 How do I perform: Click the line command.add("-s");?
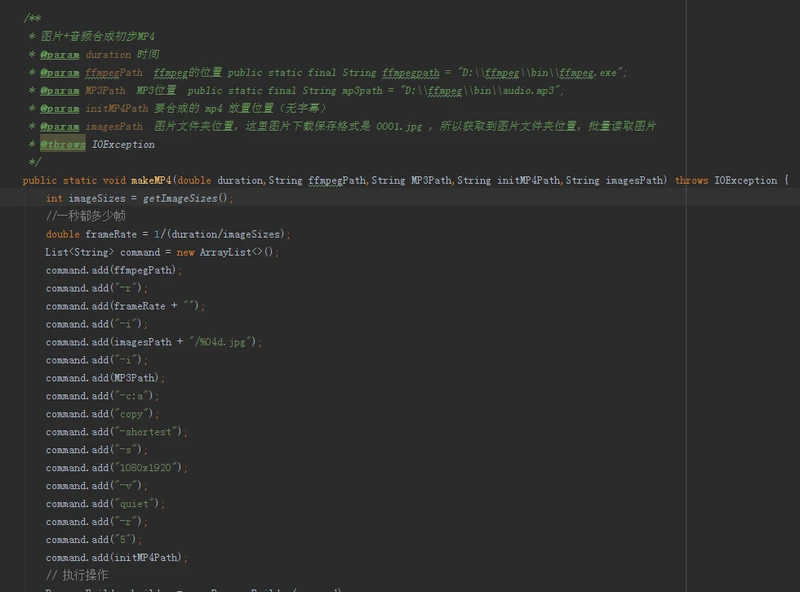[97, 450]
